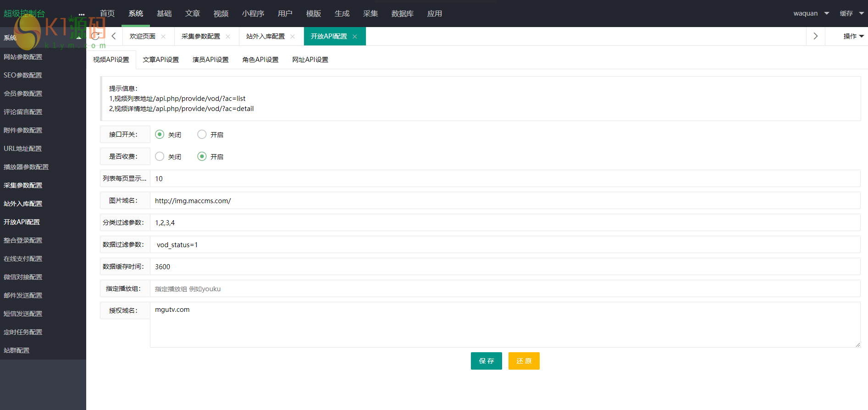Close the active 开放API配置 tab
868x410 pixels.
(355, 37)
